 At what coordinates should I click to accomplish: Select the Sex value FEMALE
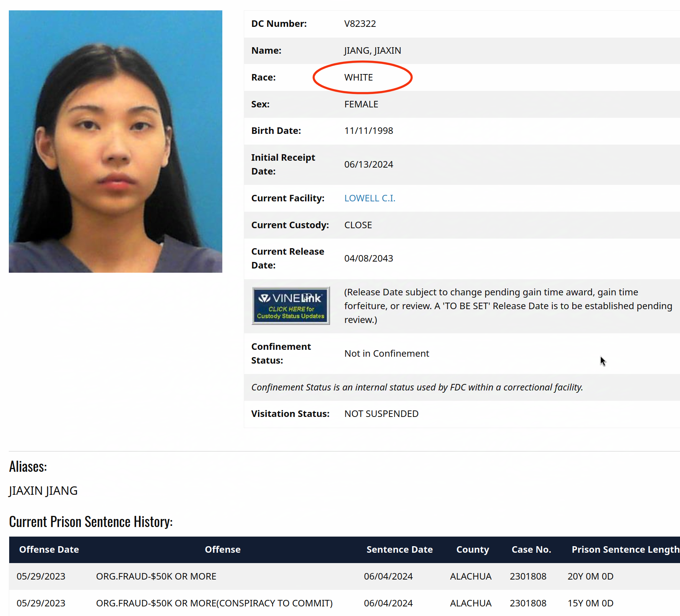click(x=361, y=104)
